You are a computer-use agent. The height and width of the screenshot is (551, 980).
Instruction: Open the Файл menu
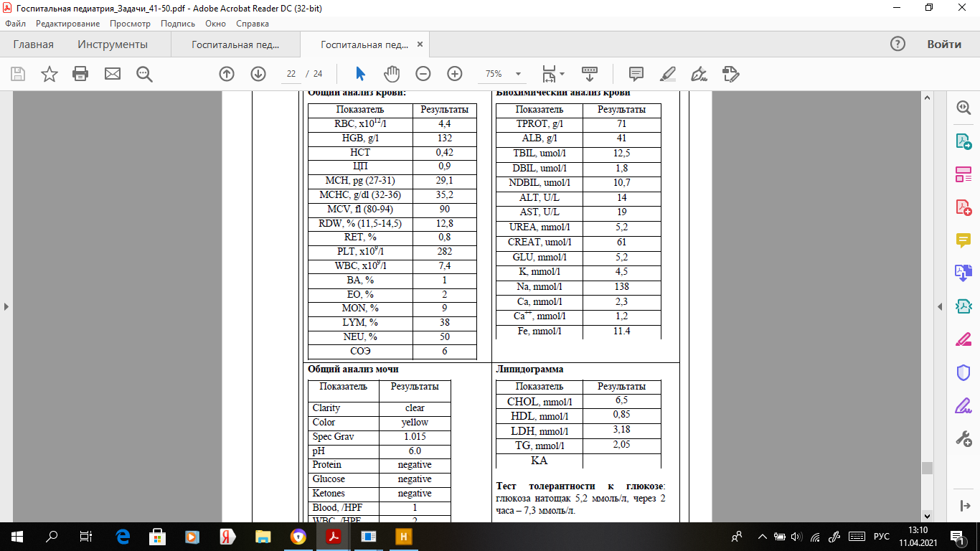[x=15, y=24]
